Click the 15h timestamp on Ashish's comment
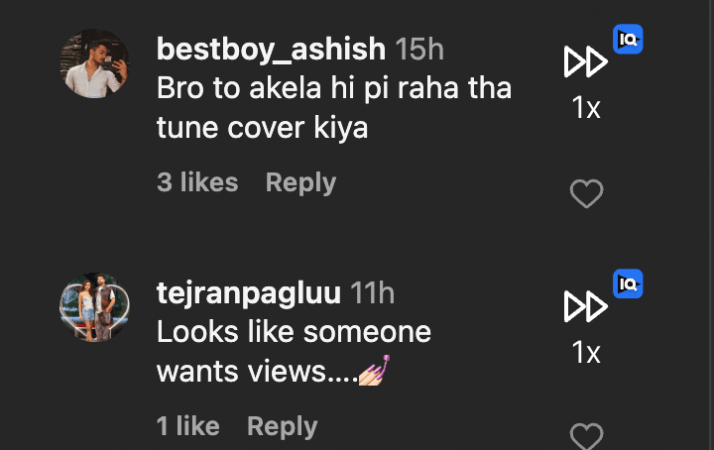 (x=420, y=48)
